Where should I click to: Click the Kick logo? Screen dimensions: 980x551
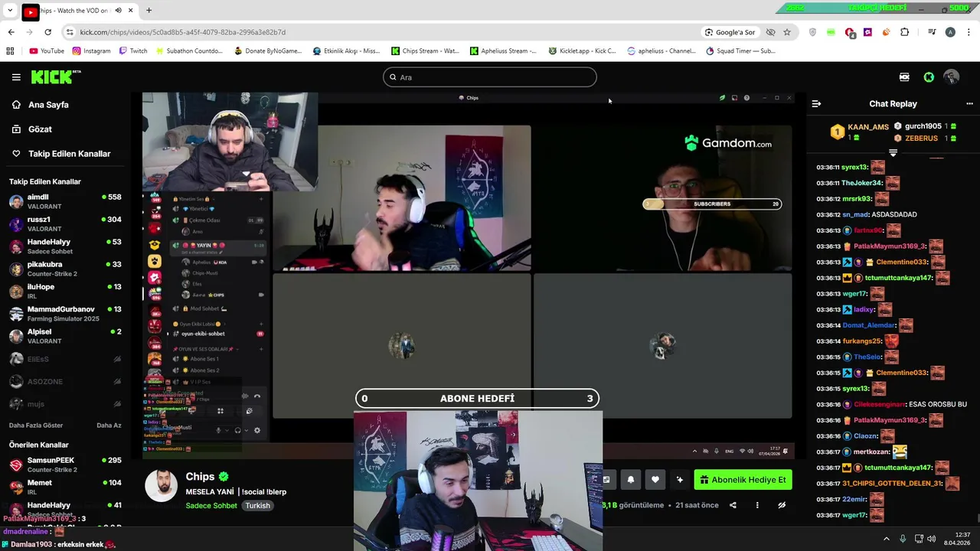pyautogui.click(x=55, y=77)
